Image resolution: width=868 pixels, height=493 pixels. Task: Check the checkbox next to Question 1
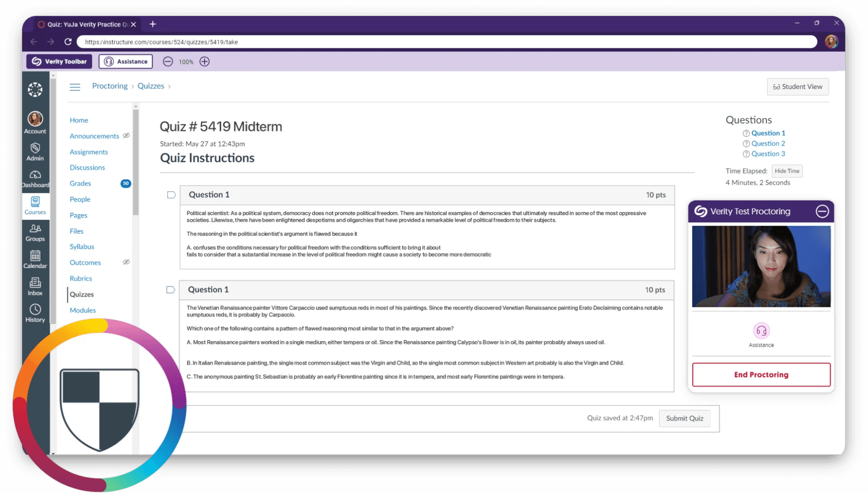(170, 195)
